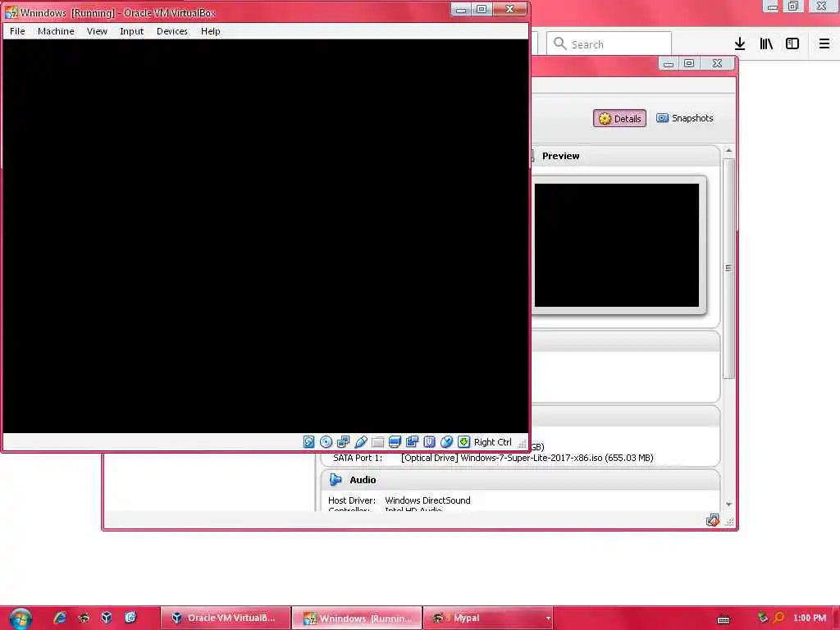The image size is (840, 630).
Task: Click the USB devices indicator in VM status bar
Action: (361, 442)
